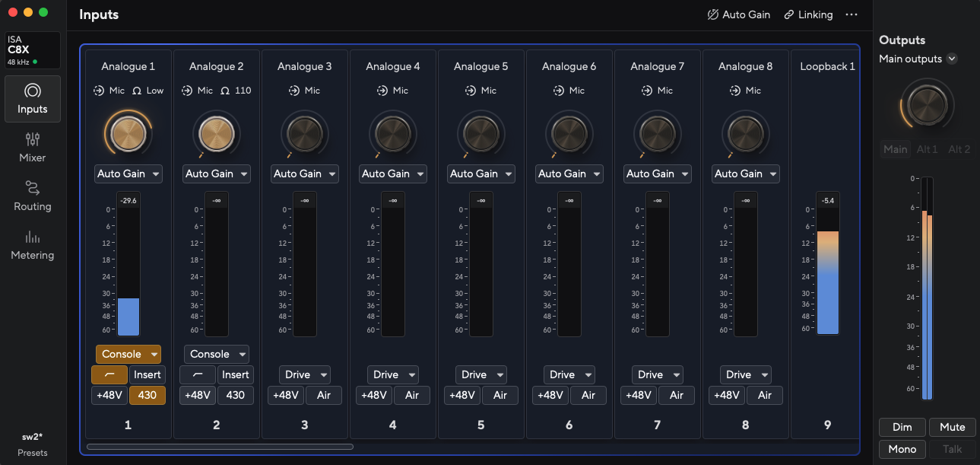
Task: Open Auto Gain dropdown for Analogue 7
Action: tap(658, 174)
